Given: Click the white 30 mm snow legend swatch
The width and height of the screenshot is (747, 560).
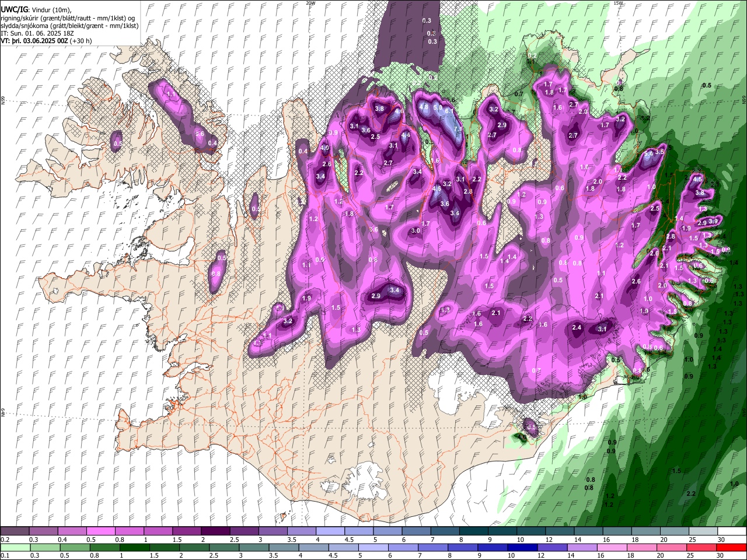Looking at the screenshot, I should 732,531.
